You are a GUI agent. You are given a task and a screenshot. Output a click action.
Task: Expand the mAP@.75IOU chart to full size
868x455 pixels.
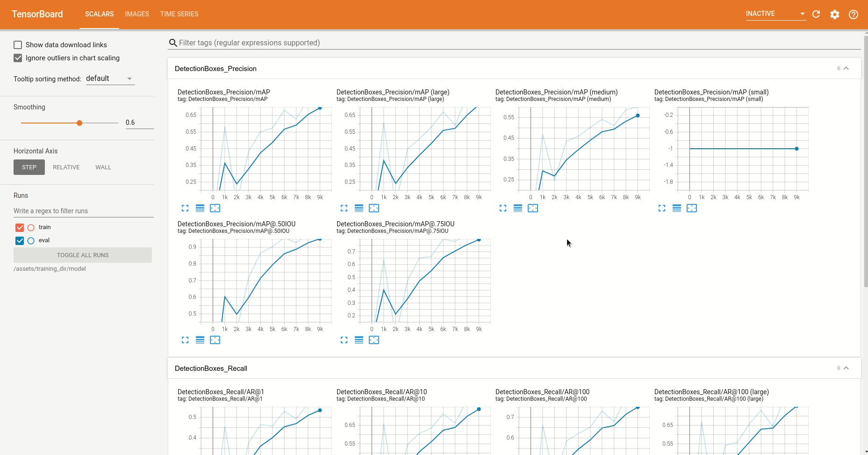[344, 340]
